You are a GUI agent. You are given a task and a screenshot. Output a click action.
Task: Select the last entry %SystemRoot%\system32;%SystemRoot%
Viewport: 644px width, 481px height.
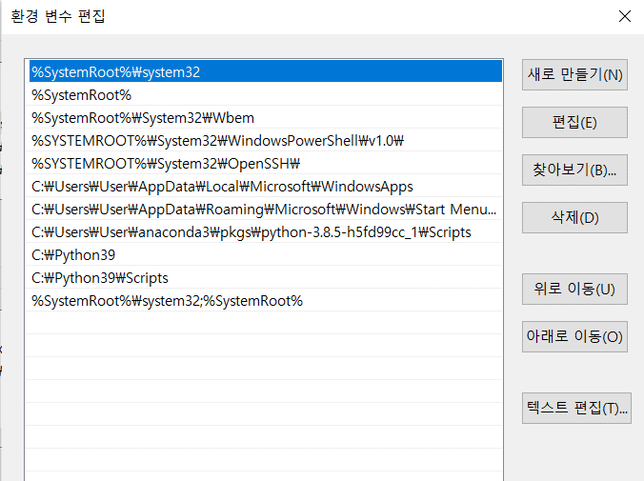(167, 301)
